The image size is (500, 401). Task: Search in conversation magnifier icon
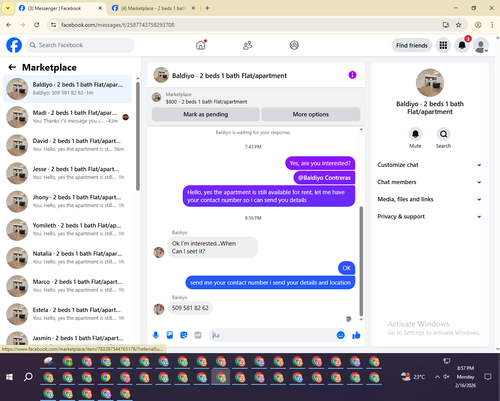pos(443,134)
